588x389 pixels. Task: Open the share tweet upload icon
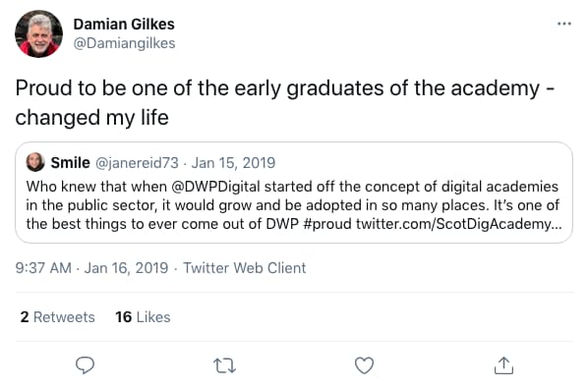[503, 365]
